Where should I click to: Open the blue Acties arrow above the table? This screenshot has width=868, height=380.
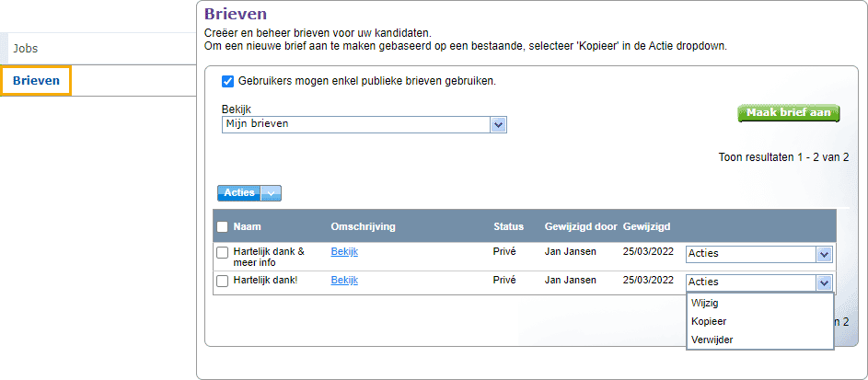[x=271, y=193]
